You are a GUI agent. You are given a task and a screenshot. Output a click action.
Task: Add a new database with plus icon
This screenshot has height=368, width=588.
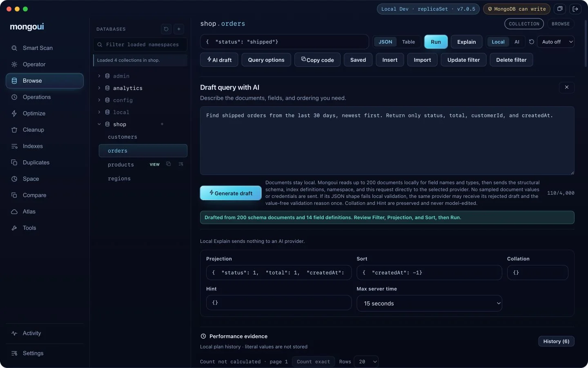(179, 29)
